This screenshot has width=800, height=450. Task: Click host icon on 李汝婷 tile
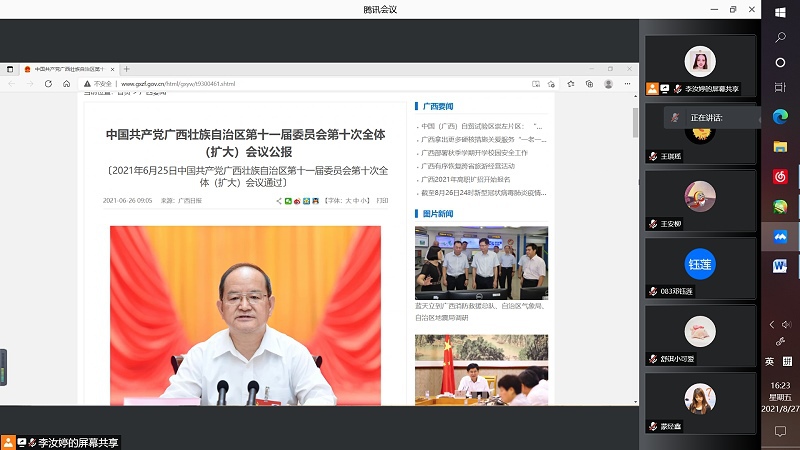click(x=653, y=89)
